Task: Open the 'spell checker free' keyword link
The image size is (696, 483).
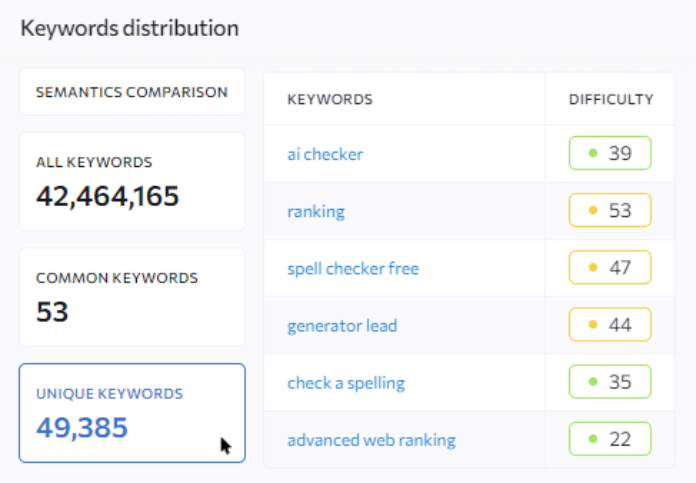Action: (x=353, y=269)
